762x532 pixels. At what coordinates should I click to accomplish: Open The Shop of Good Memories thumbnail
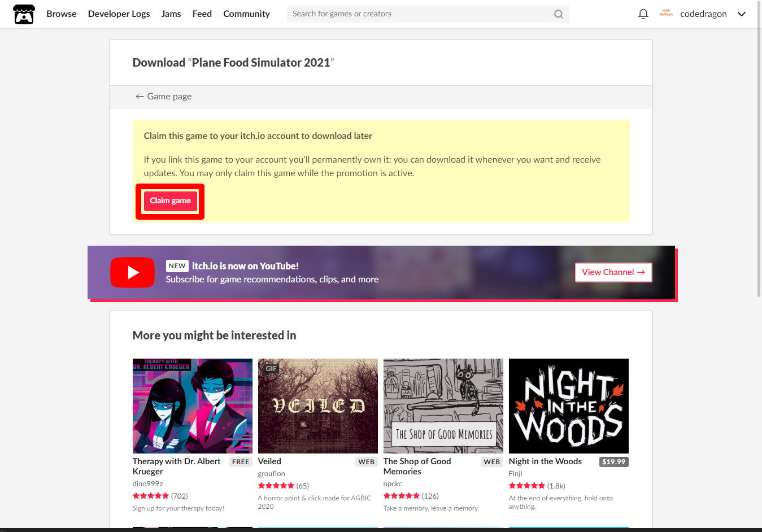443,406
